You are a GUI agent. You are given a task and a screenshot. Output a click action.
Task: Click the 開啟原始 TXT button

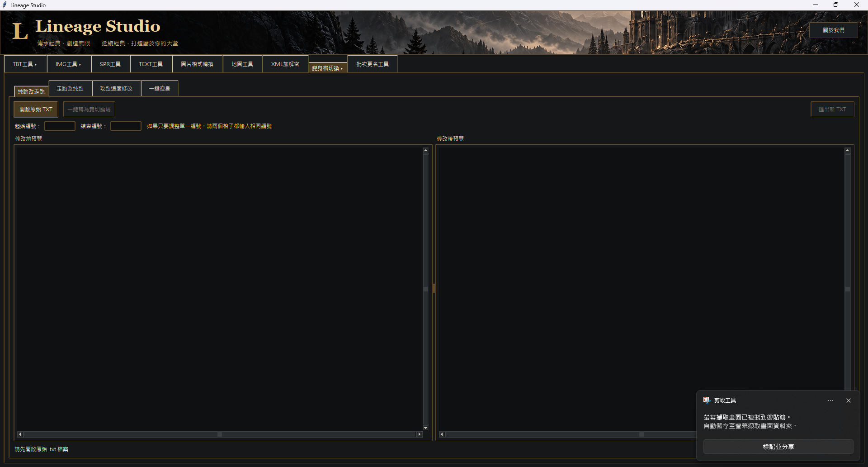(36, 109)
